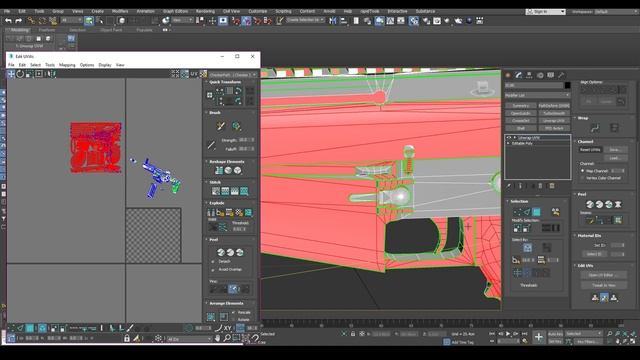
Task: Select the Zoom magnifier tool in Edit UVWs
Action: pyautogui.click(x=227, y=338)
